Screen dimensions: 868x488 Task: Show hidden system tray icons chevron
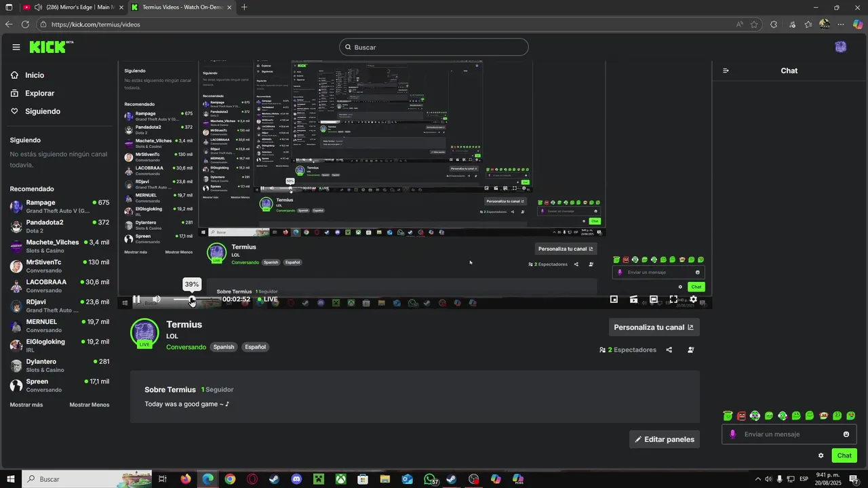click(758, 479)
